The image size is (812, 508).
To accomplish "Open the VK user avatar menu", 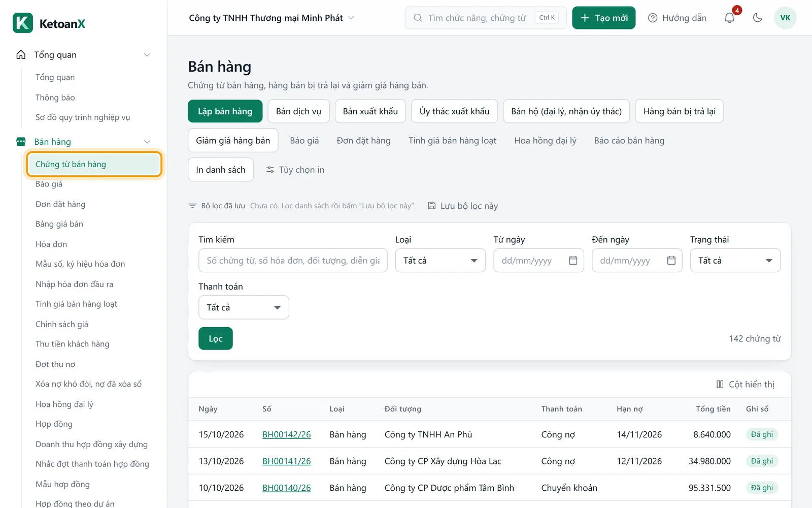I will (785, 18).
